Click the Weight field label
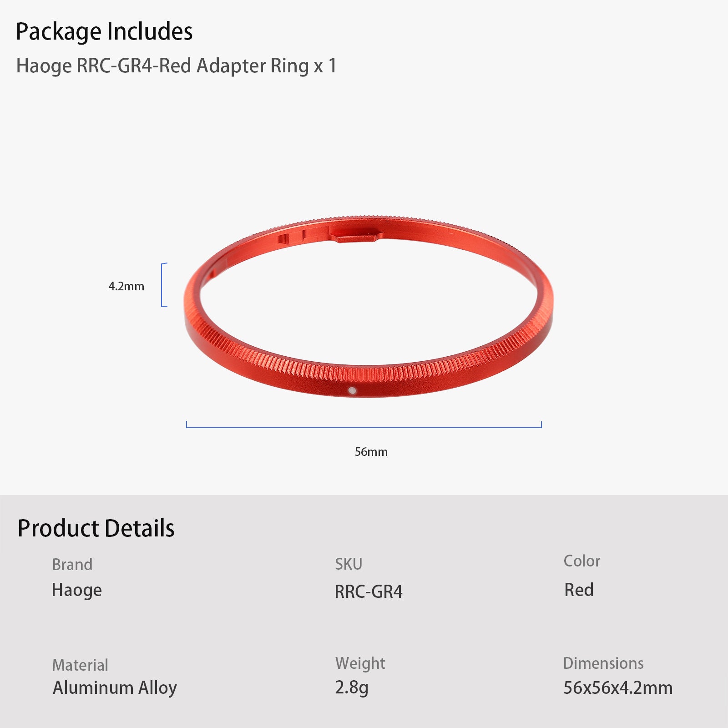Image resolution: width=728 pixels, height=728 pixels. click(360, 663)
